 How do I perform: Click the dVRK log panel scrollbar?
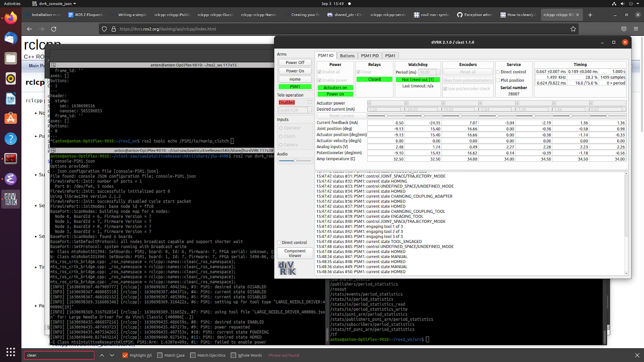[x=626, y=224]
